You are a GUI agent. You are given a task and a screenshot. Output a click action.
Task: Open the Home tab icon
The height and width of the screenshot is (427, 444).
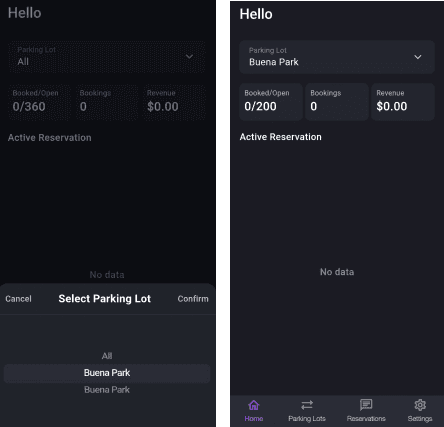(x=254, y=405)
